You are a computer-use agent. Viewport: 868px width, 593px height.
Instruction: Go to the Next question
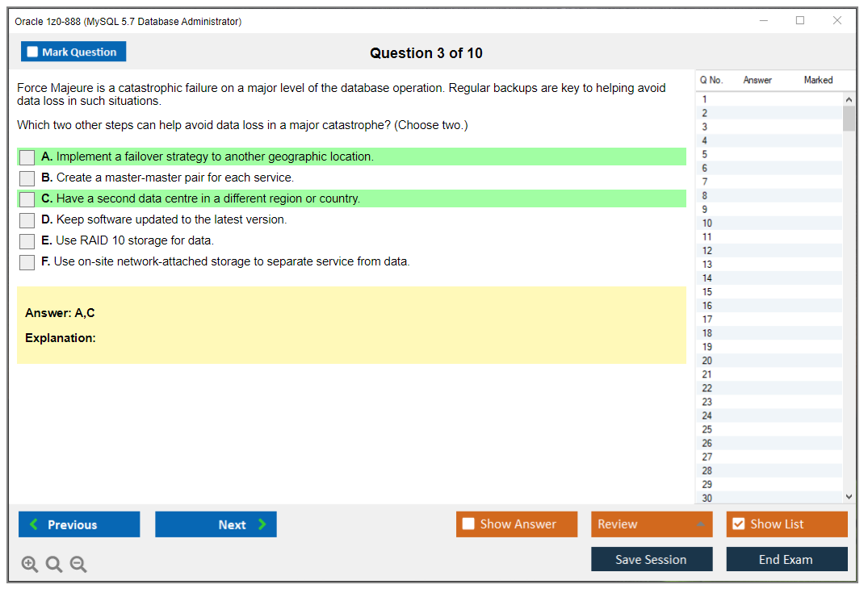pos(216,524)
